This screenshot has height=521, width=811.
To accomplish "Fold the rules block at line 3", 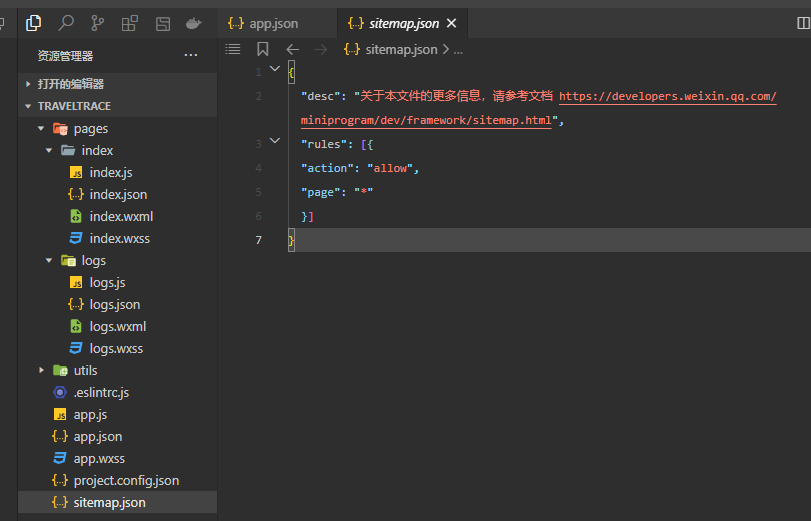I will pyautogui.click(x=275, y=140).
